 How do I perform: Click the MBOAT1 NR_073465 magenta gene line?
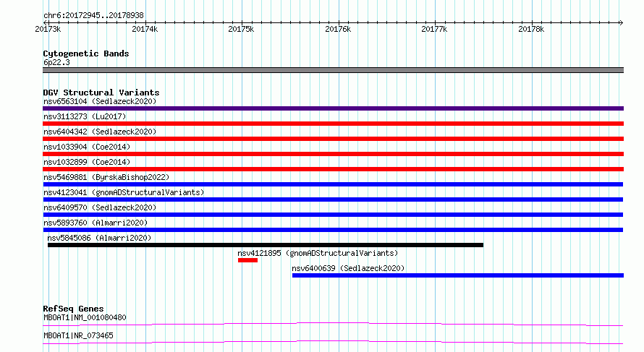(333, 341)
